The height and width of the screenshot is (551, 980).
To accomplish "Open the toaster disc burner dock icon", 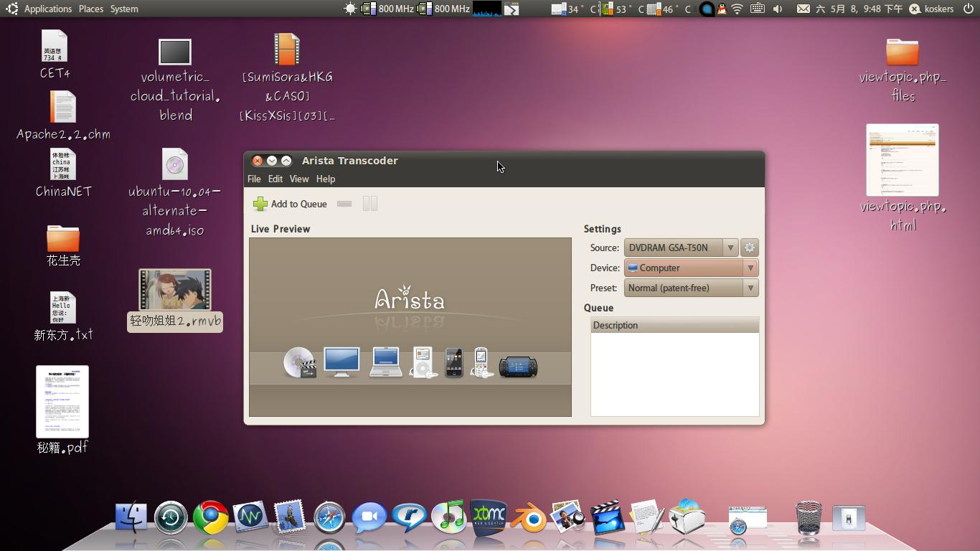I will coord(687,516).
